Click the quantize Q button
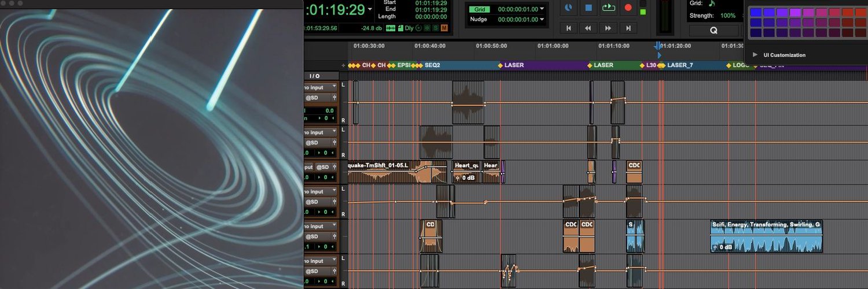Viewport: 868px width, 289px height. 713,30
